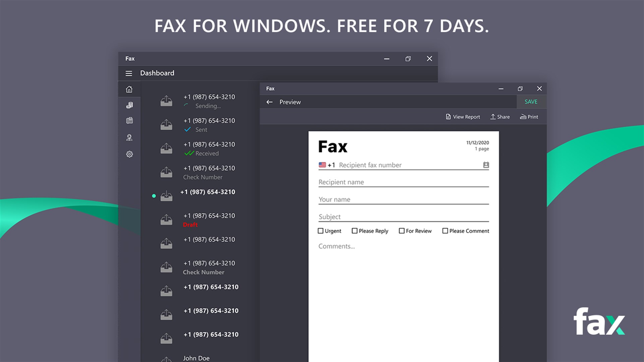This screenshot has width=644, height=362.
Task: Open the contacts person sidebar icon
Action: [129, 137]
